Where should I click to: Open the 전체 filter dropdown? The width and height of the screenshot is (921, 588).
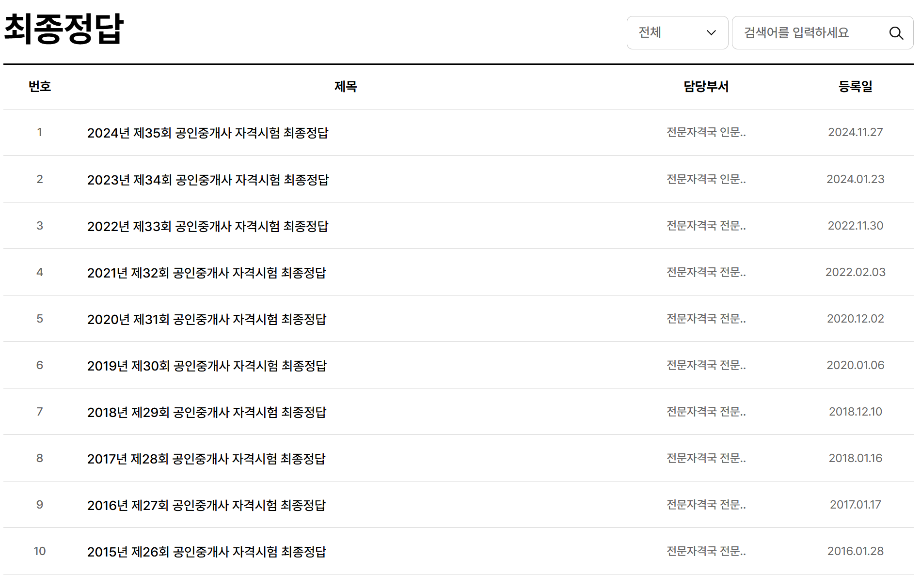pyautogui.click(x=669, y=33)
